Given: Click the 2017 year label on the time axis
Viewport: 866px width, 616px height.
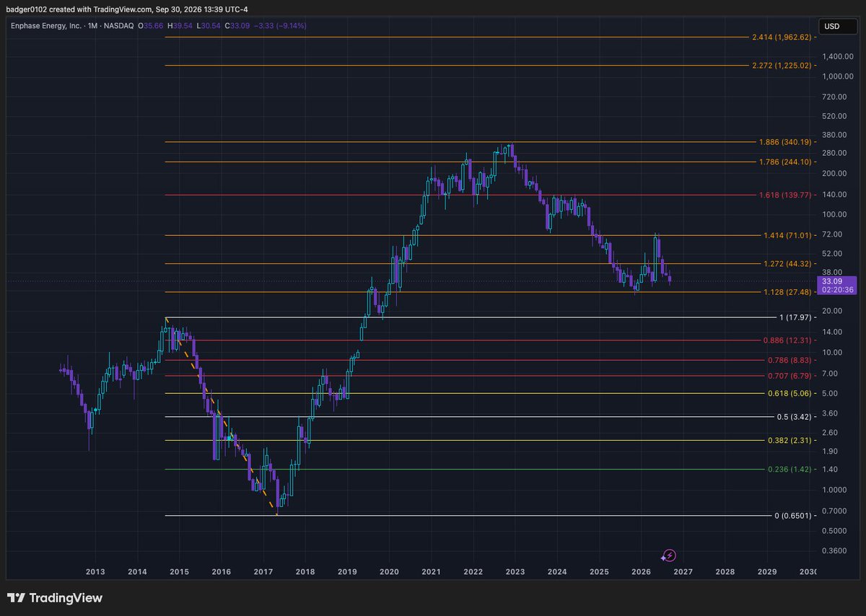Looking at the screenshot, I should [263, 572].
